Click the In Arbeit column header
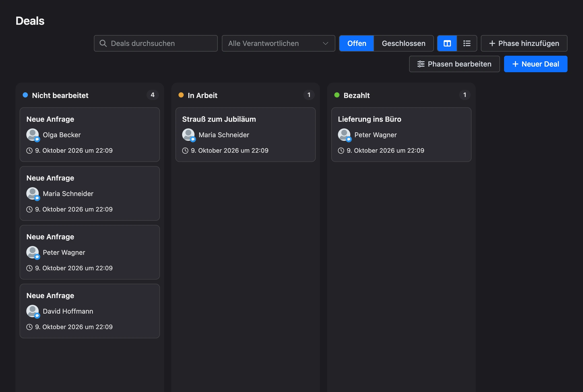This screenshot has height=392, width=583. pyautogui.click(x=203, y=95)
